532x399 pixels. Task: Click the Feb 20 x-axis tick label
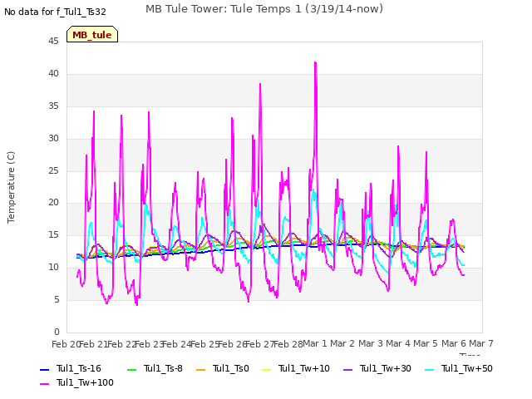point(66,344)
